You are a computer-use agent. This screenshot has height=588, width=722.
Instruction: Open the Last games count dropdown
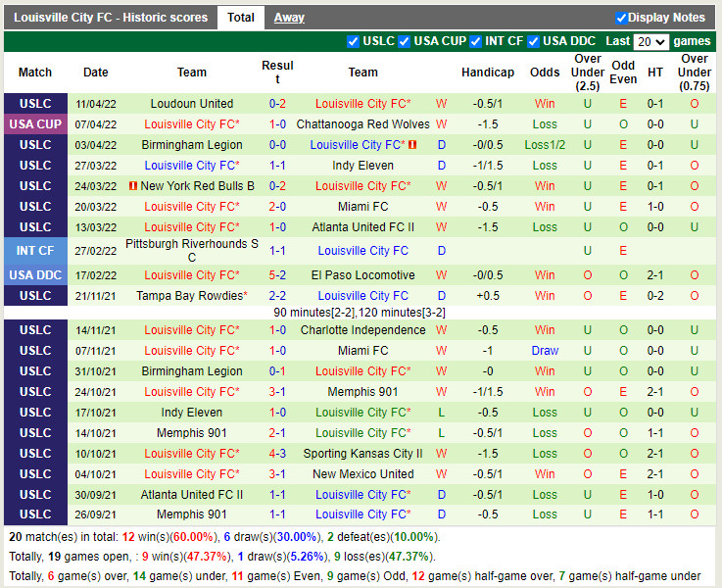click(650, 42)
